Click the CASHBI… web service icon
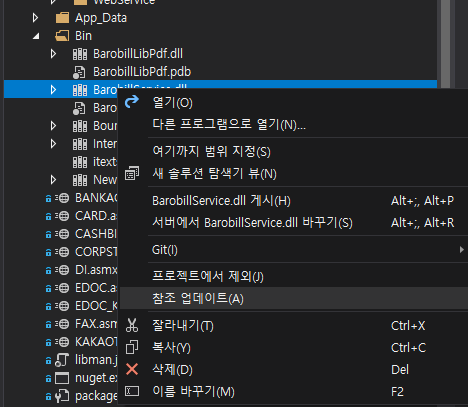 pyautogui.click(x=62, y=234)
